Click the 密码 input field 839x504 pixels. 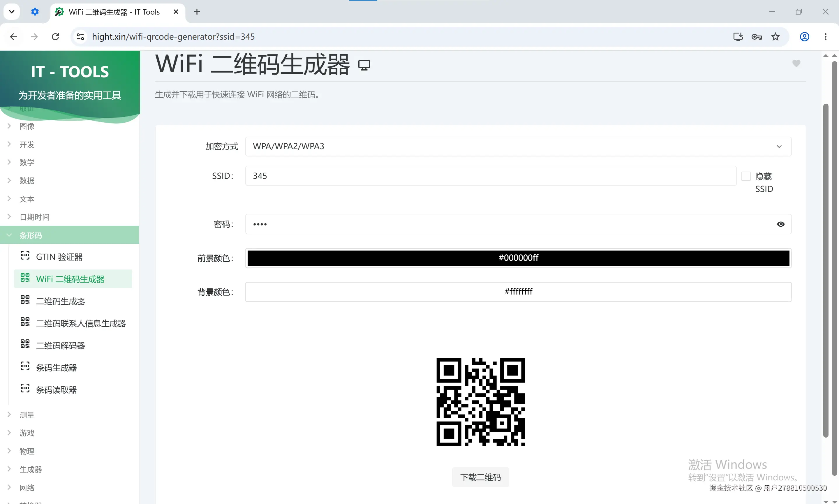(x=518, y=224)
